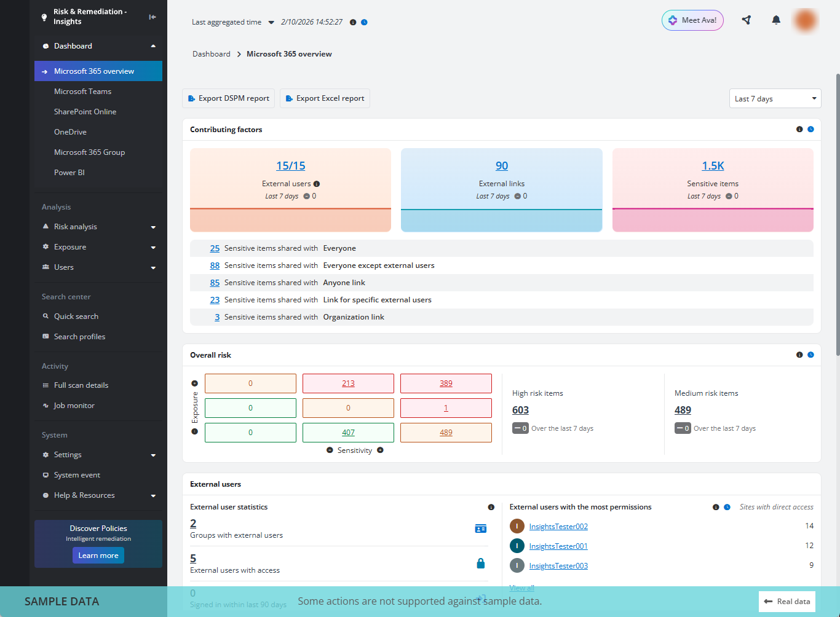
Task: Click the Contributing factors info icon
Action: (799, 129)
